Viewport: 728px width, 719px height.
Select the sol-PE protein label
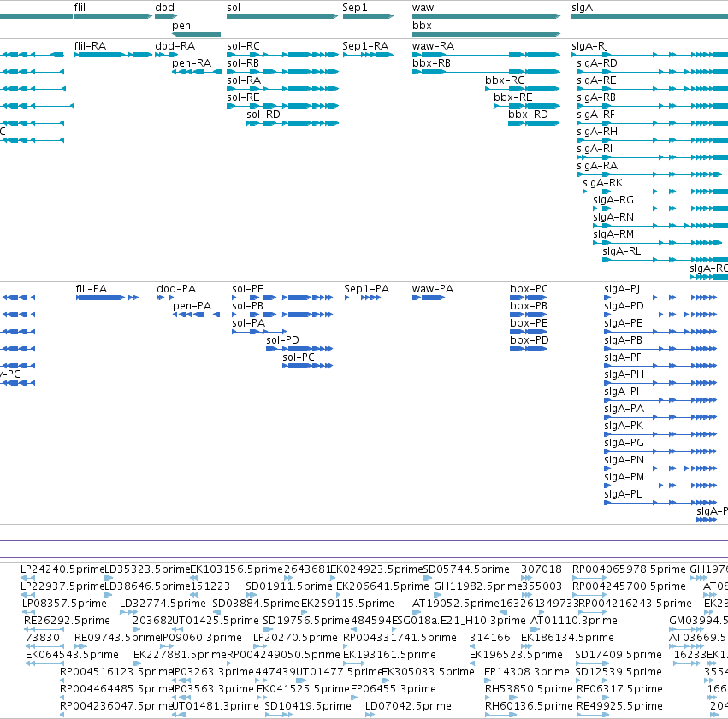pos(248,289)
